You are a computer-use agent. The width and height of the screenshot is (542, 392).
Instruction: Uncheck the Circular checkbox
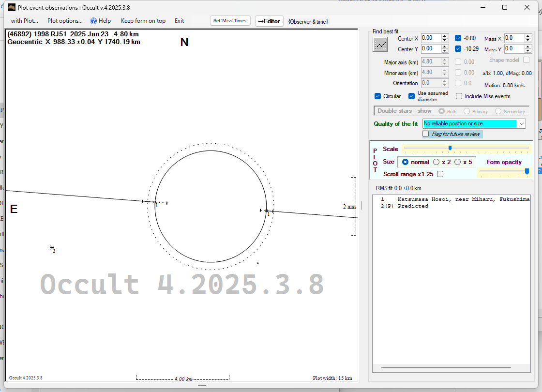point(378,96)
